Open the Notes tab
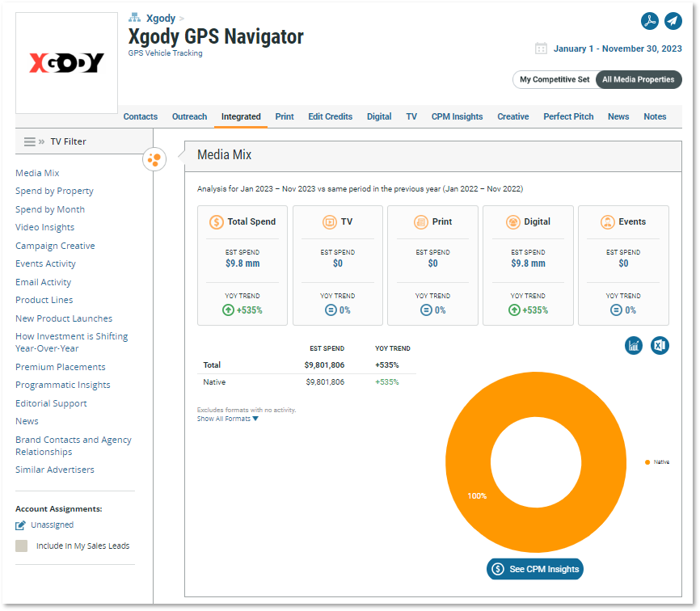700x611 pixels. tap(655, 116)
